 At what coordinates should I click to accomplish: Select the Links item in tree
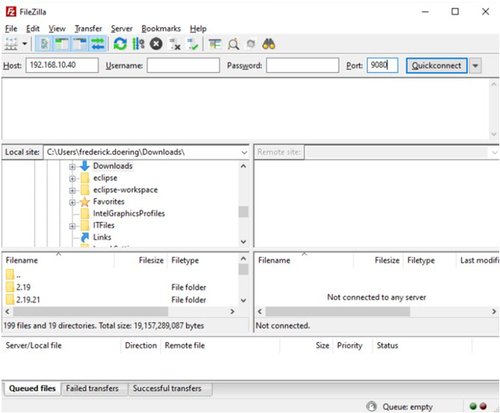click(x=102, y=237)
